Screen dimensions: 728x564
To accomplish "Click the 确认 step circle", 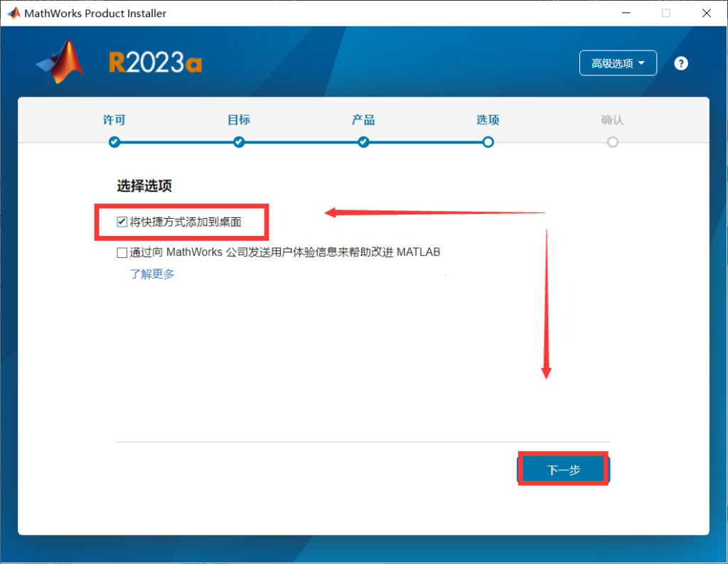I will pos(612,142).
